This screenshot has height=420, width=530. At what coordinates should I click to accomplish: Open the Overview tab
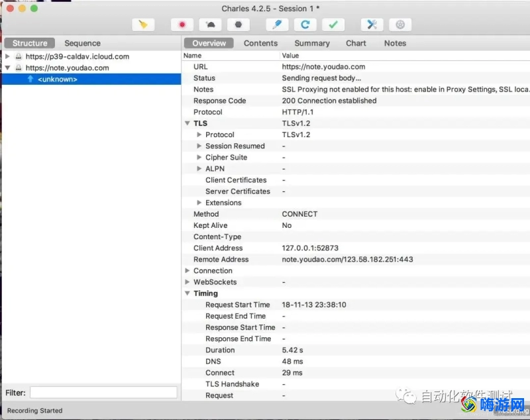coord(209,43)
